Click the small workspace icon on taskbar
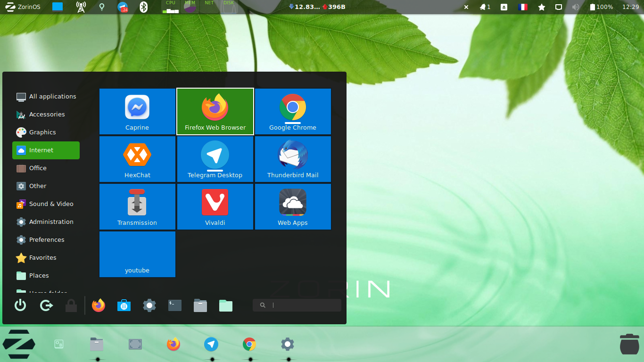Image resolution: width=644 pixels, height=362 pixels. (58, 344)
